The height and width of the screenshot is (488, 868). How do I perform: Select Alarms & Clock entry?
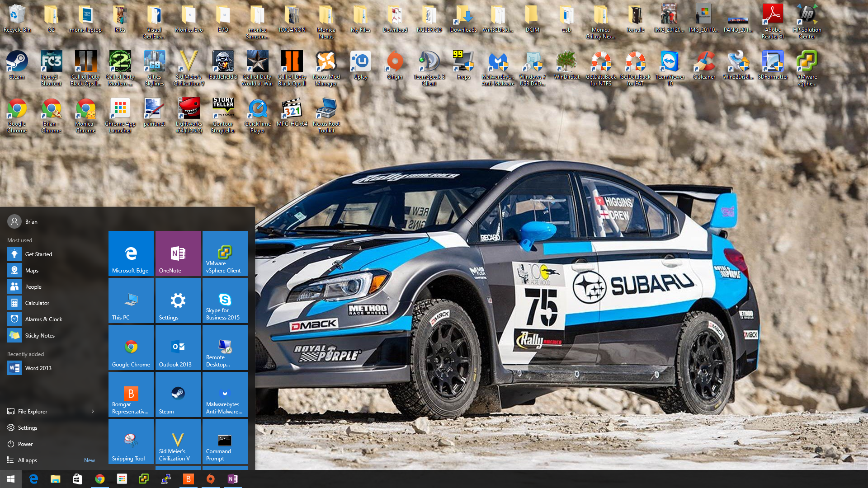52,319
